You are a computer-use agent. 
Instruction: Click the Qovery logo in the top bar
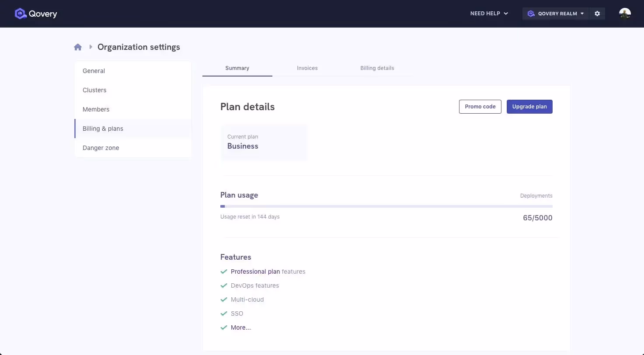click(x=36, y=14)
